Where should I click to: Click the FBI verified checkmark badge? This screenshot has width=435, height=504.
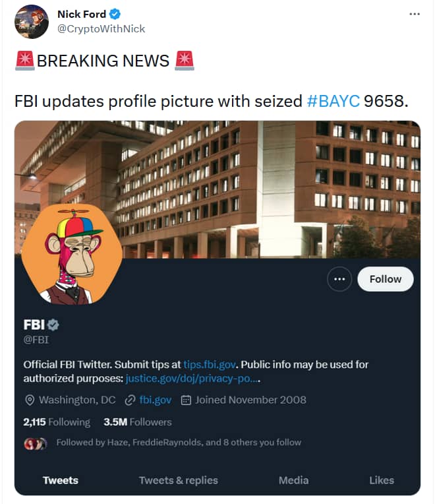[53, 325]
